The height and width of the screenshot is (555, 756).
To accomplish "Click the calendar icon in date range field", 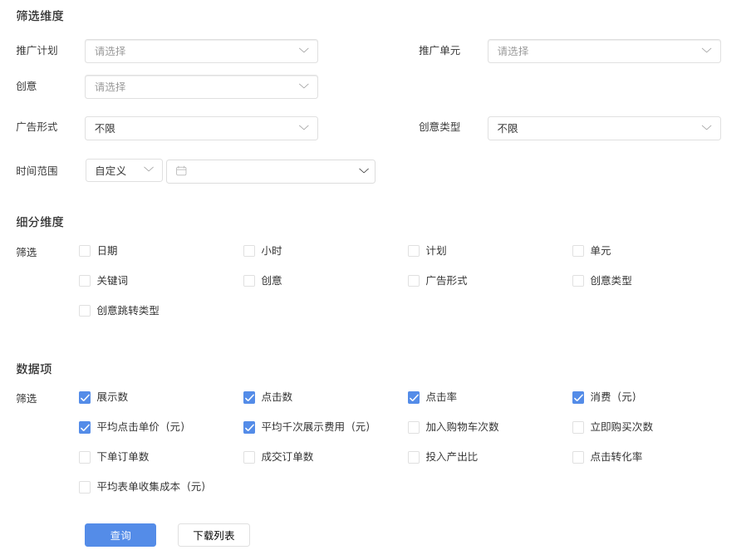I will (x=181, y=170).
